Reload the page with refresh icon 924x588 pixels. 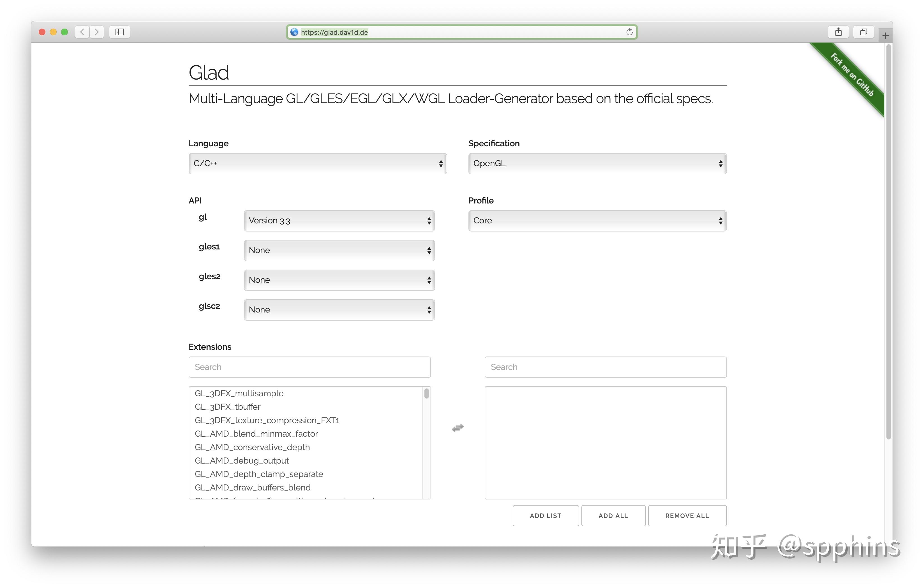tap(629, 32)
